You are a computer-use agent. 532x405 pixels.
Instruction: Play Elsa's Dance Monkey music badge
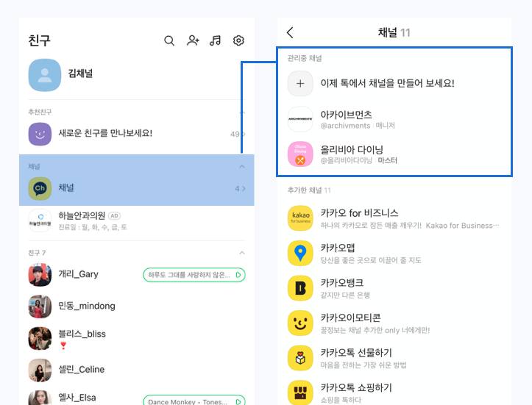(194, 401)
